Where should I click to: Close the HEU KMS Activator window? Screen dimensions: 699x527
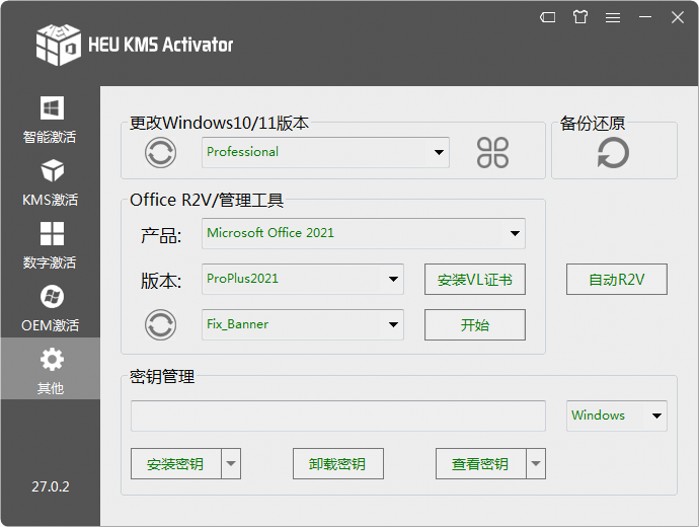pyautogui.click(x=678, y=17)
